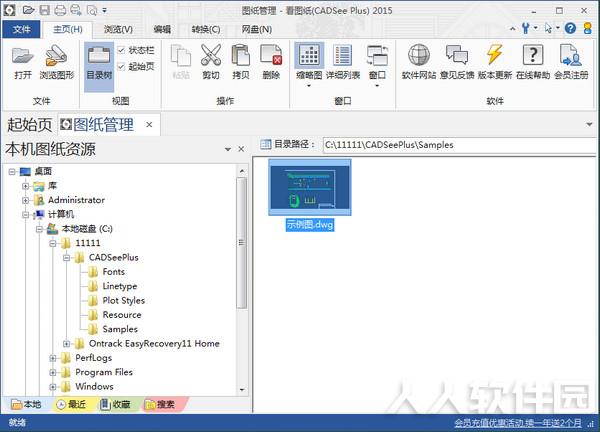600x432 pixels.
Task: Click the save quick-access icon
Action: click(45, 10)
